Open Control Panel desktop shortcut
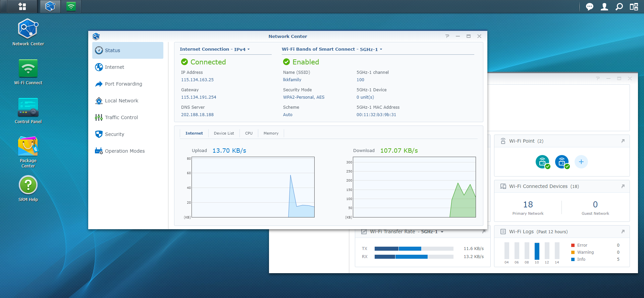The height and width of the screenshot is (298, 644). coord(28,111)
